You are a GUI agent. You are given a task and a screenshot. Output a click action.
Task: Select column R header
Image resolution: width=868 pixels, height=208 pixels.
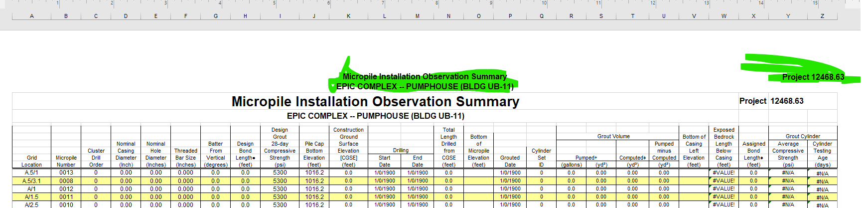[x=571, y=16]
